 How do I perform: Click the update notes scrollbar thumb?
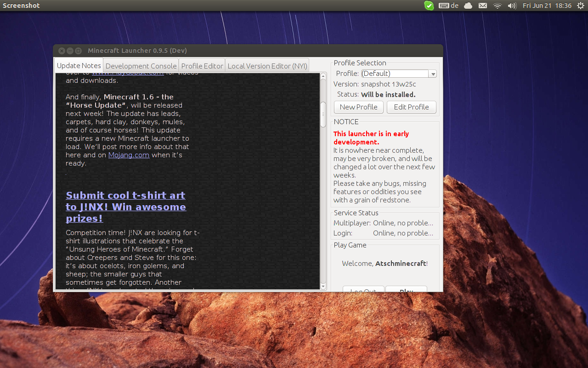coord(323,114)
